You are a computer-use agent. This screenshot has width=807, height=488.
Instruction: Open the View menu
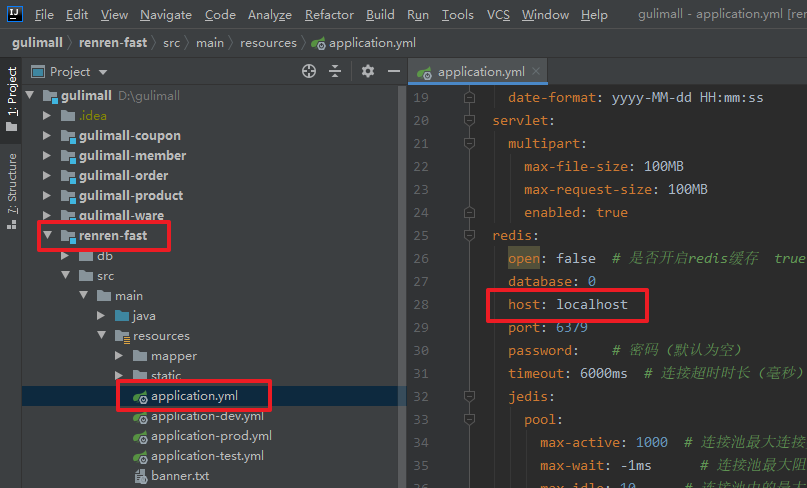click(114, 15)
